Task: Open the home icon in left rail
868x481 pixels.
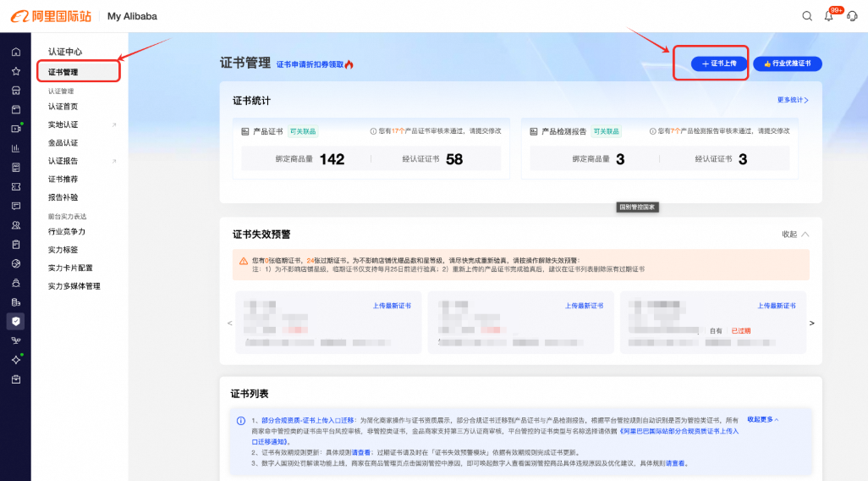Action: pos(16,52)
